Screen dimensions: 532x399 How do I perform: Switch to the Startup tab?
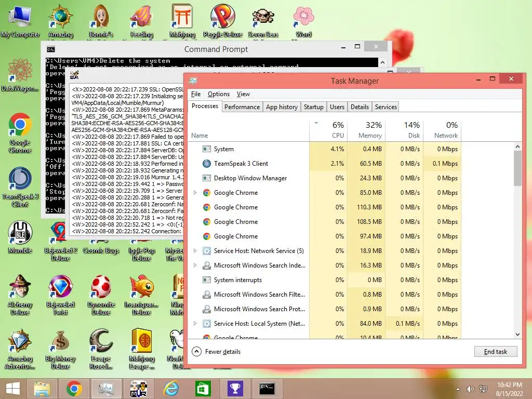(x=313, y=107)
